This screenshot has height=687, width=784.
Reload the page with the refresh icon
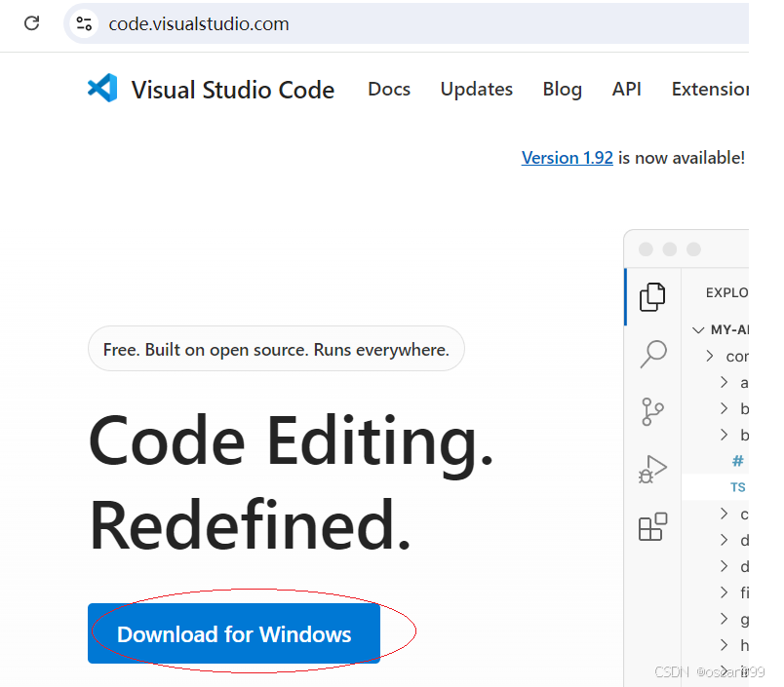31,23
